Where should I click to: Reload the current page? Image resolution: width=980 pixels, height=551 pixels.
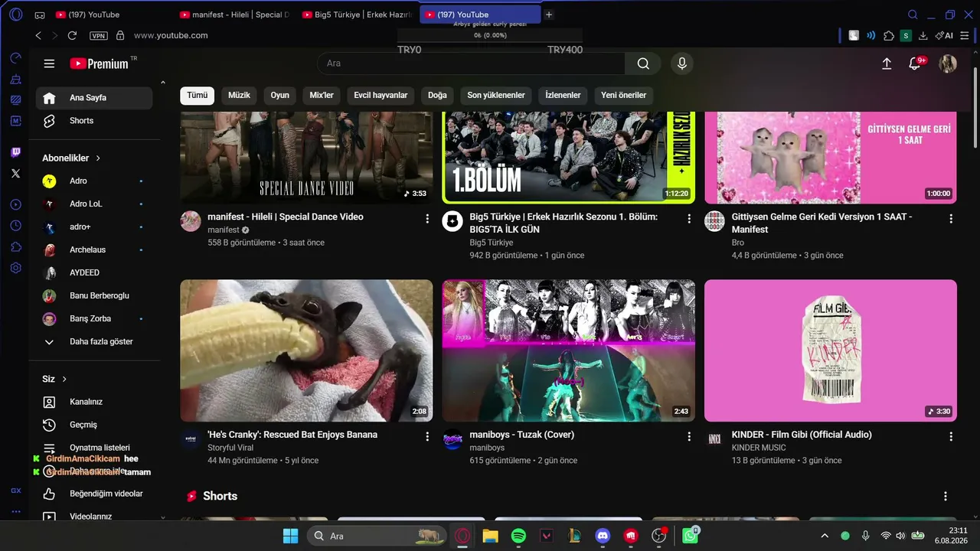[x=72, y=35]
